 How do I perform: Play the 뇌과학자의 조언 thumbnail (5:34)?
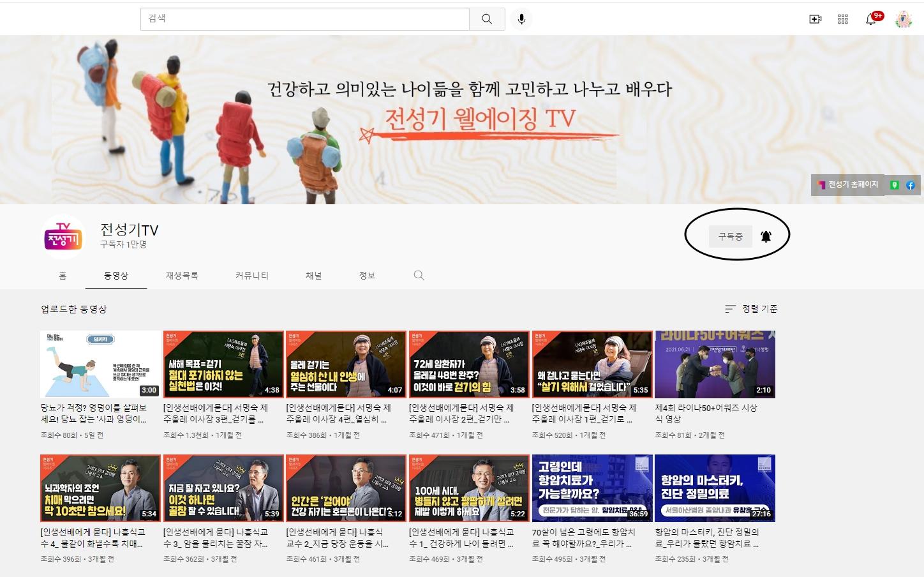coord(100,488)
